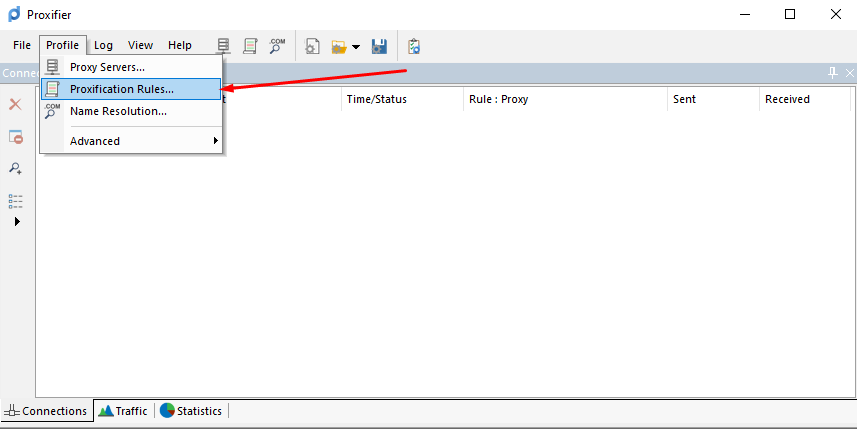The width and height of the screenshot is (857, 433).
Task: Open the Help menu
Action: coord(180,45)
